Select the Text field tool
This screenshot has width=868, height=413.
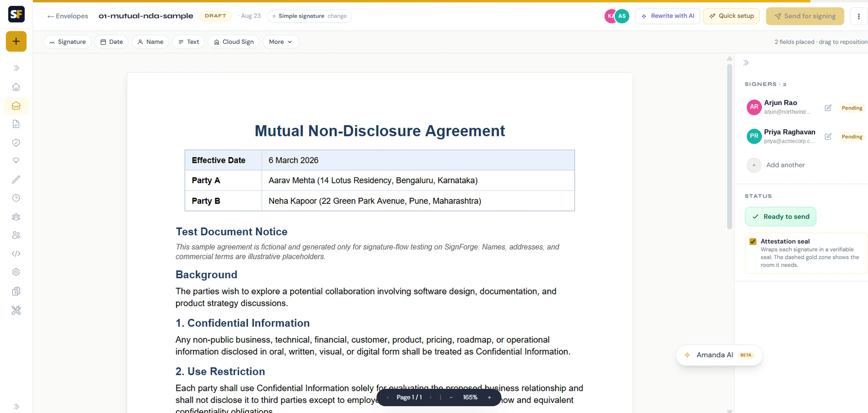pos(189,42)
